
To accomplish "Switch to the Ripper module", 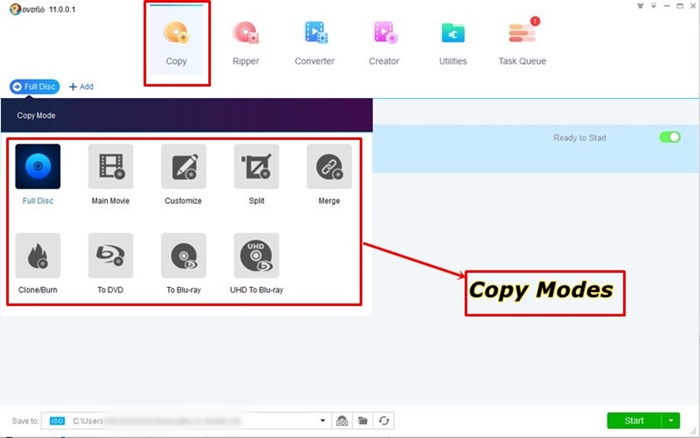I will tap(246, 43).
